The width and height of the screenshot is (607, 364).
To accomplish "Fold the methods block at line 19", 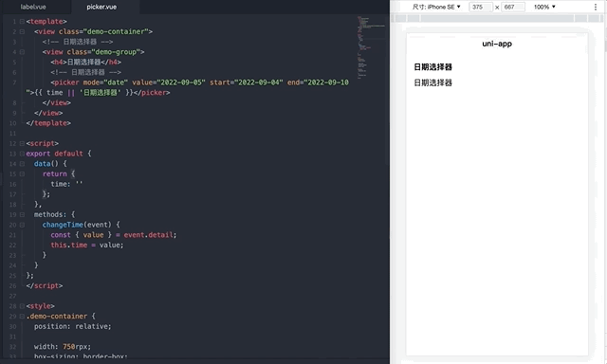I will pyautogui.click(x=22, y=214).
